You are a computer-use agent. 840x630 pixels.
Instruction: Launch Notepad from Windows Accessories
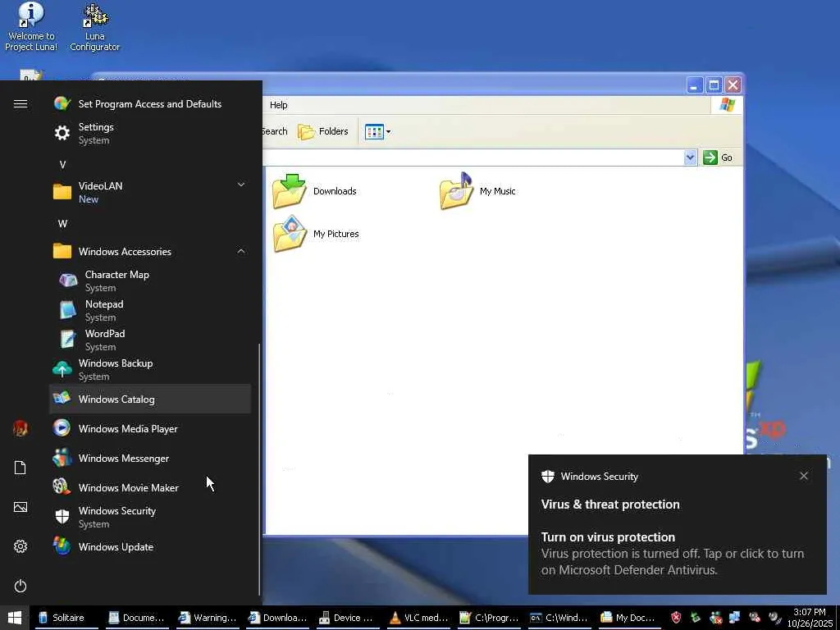pos(150,310)
